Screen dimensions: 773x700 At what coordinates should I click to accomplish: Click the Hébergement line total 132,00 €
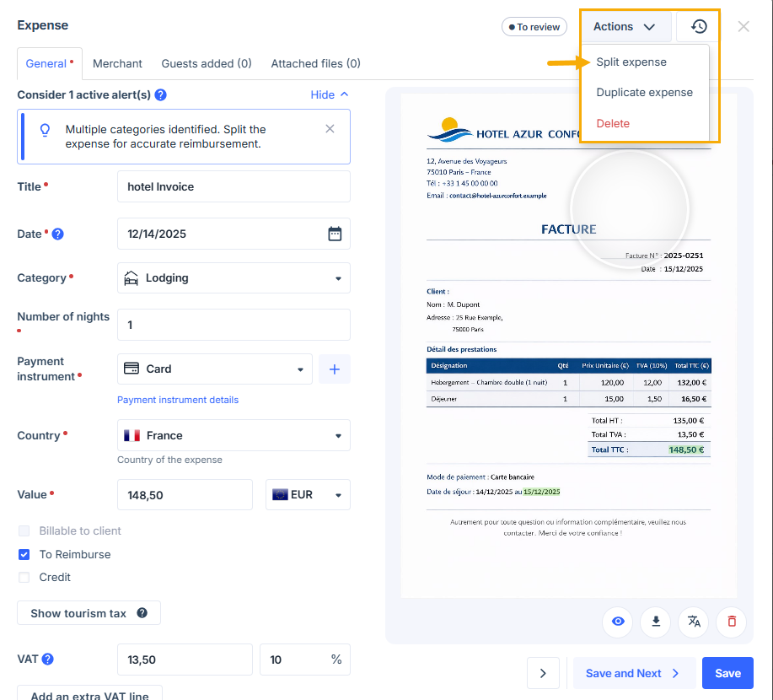click(x=692, y=382)
